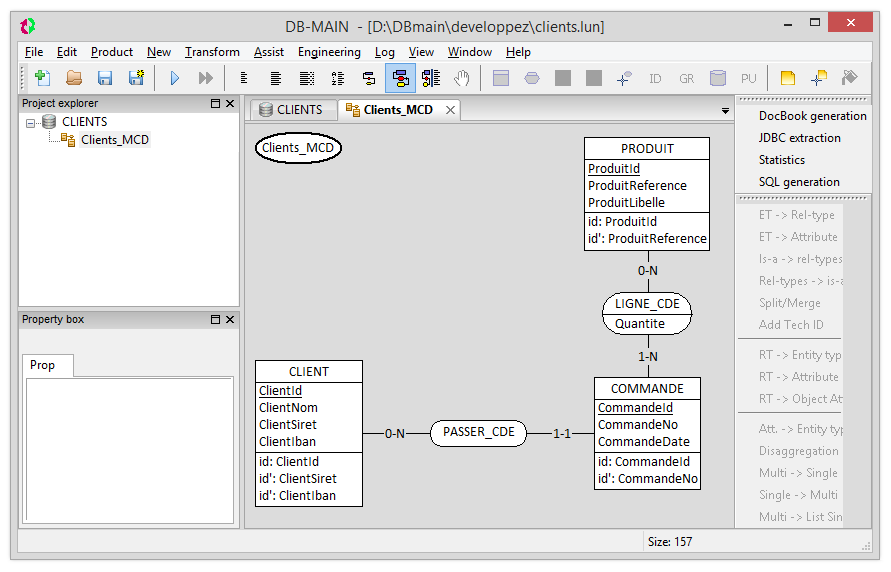The image size is (891, 572).
Task: Click SQL generation in side panel
Action: pos(799,182)
